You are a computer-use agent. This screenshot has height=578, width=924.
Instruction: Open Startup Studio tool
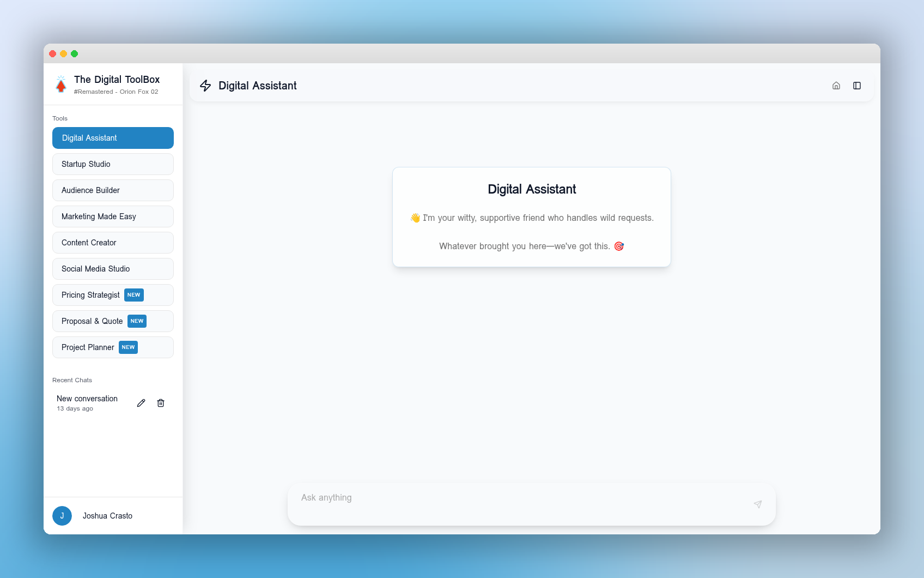[113, 164]
